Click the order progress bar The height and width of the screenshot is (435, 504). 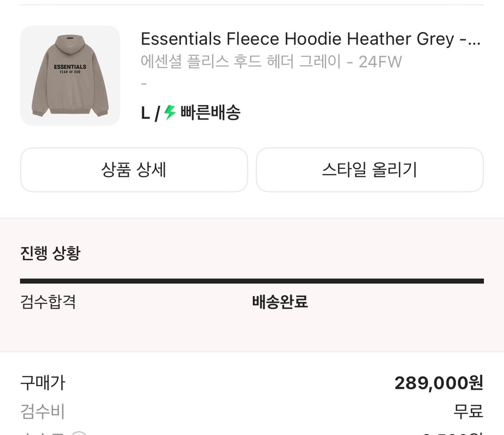tap(252, 280)
